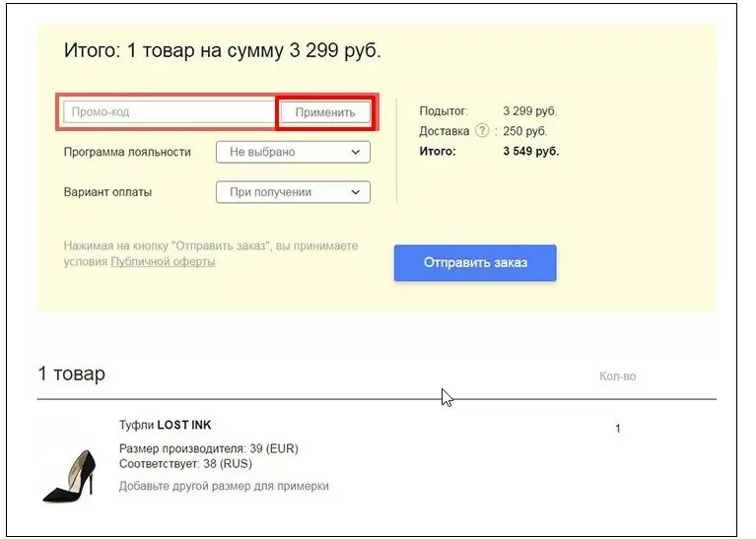This screenshot has height=539, width=756.
Task: Click the Кол-во column header
Action: click(x=617, y=376)
